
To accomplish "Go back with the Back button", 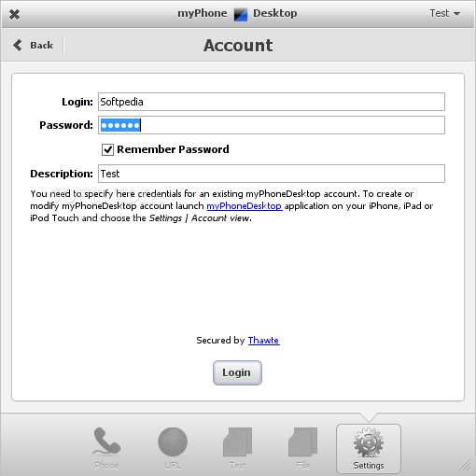I will click(x=34, y=46).
